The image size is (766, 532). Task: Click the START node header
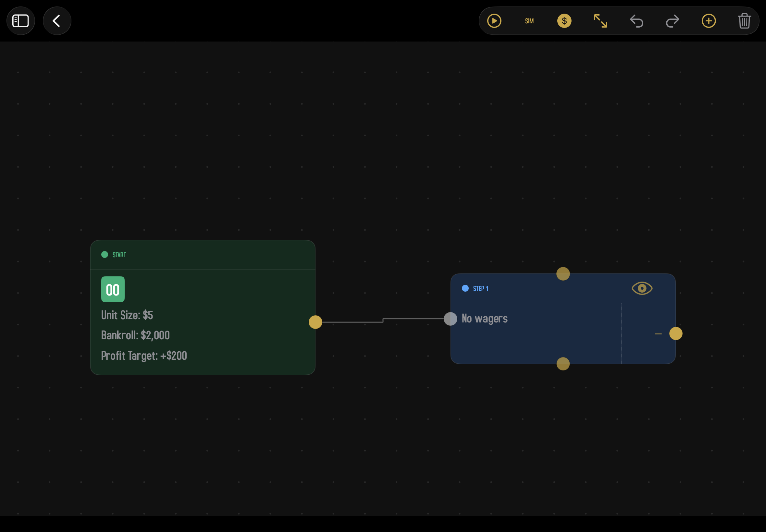pos(203,255)
